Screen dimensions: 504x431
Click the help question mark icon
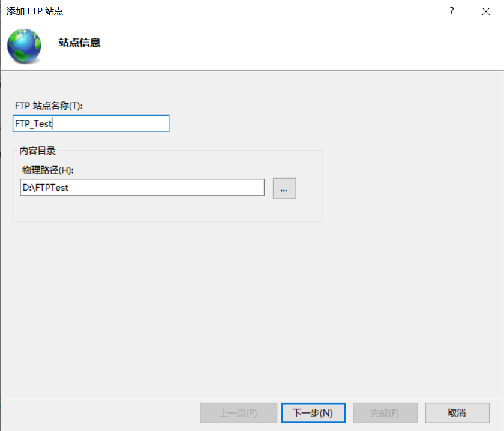point(452,11)
